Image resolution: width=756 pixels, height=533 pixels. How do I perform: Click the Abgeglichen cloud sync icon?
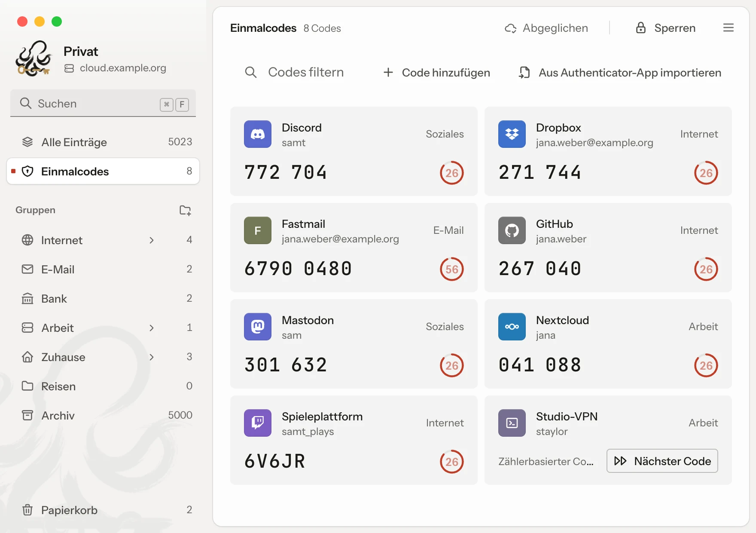click(x=510, y=28)
